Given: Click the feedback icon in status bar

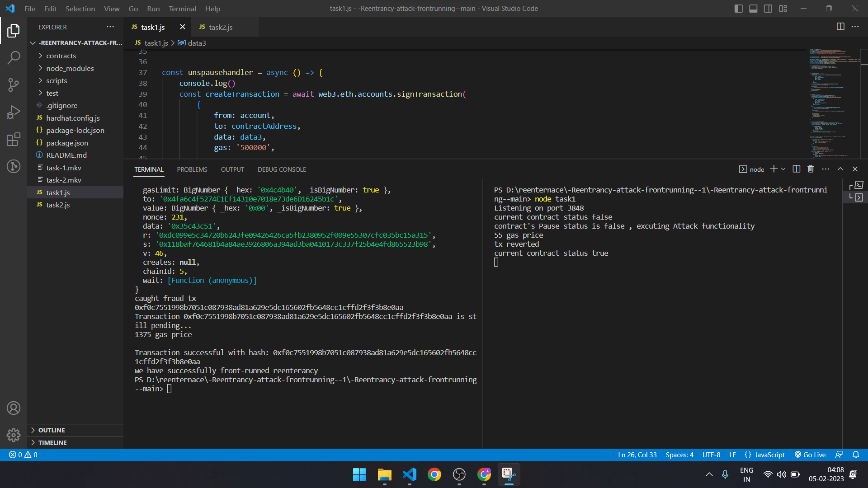Looking at the screenshot, I should [x=839, y=455].
